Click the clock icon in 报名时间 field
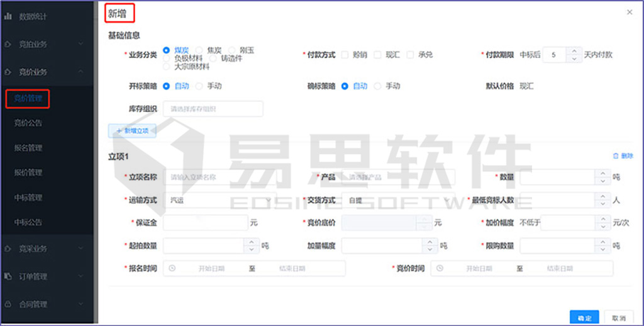The width and height of the screenshot is (644, 326). point(172,269)
